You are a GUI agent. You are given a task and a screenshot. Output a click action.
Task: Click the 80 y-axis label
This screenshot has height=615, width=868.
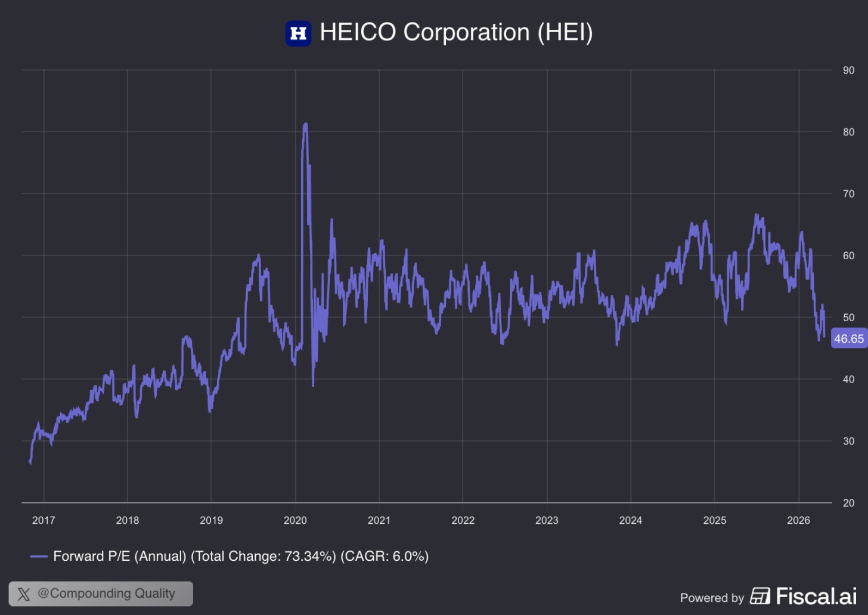click(848, 132)
